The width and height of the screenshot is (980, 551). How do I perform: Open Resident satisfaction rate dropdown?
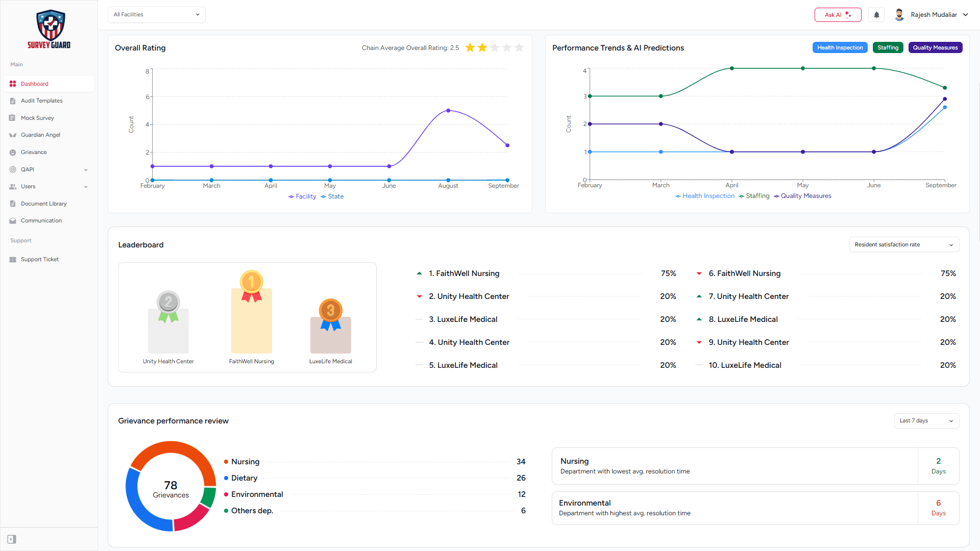click(903, 245)
